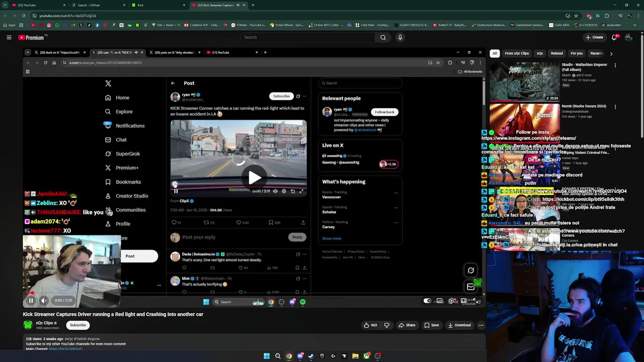Open Notifications in the X sidebar
This screenshot has width=644, height=362.
(124, 126)
